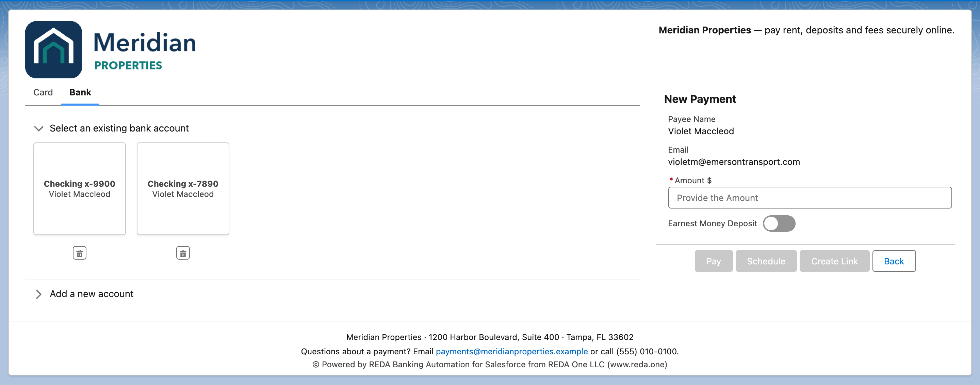Go back with the Back button
Image resolution: width=980 pixels, height=385 pixels.
pyautogui.click(x=894, y=261)
